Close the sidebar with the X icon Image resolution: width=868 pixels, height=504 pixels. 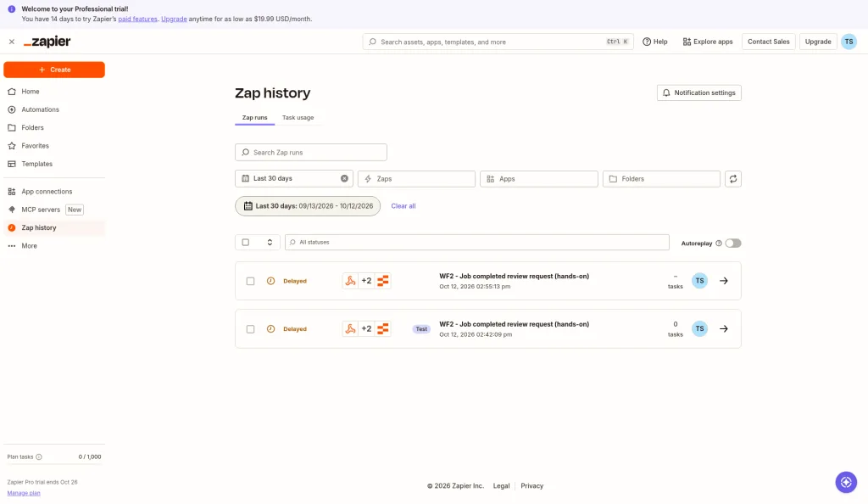12,42
